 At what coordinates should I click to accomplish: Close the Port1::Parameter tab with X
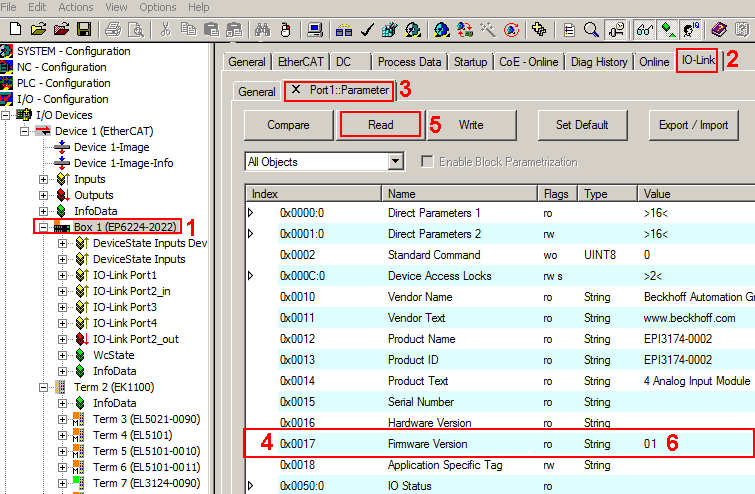click(296, 90)
